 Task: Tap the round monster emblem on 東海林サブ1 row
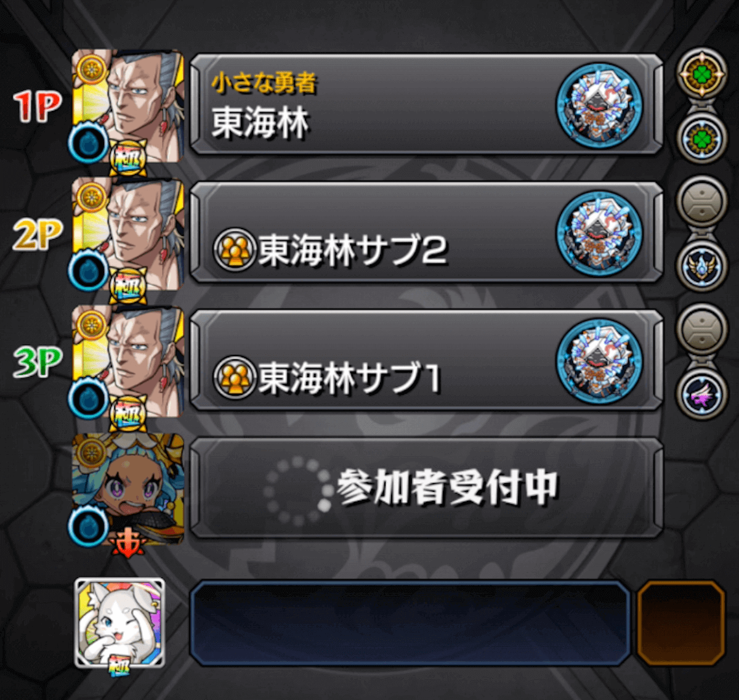599,361
